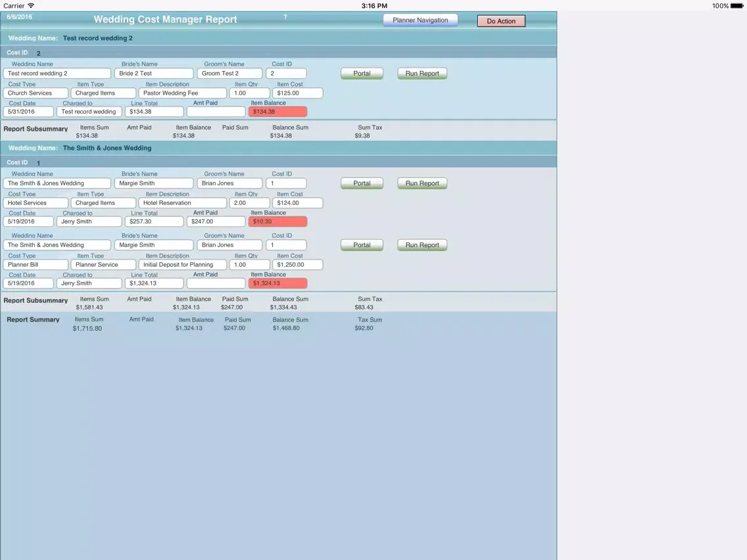Click the $1,715.80 Items Sum total

tap(87, 328)
